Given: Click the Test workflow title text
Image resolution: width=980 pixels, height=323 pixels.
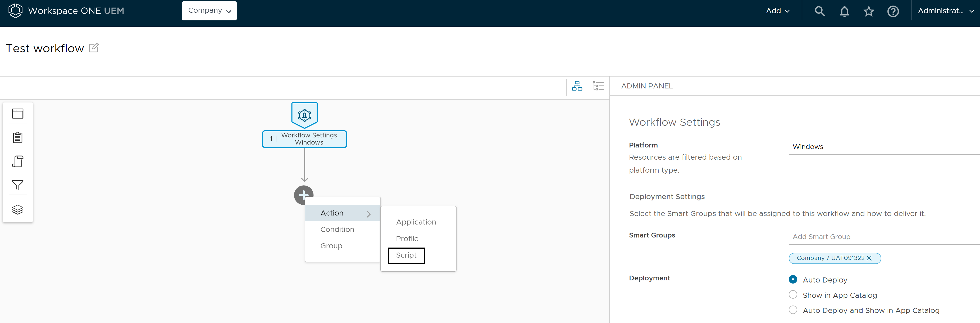Looking at the screenshot, I should pyautogui.click(x=45, y=48).
